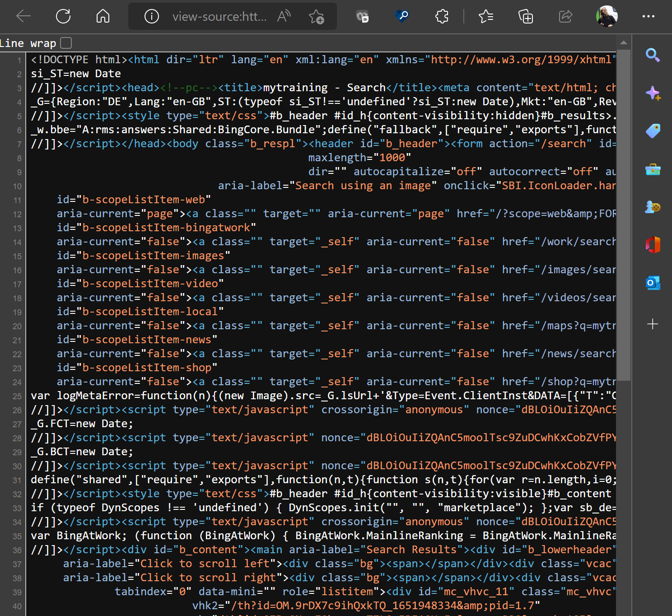Reload the view-source page
Screen dimensions: 672x616
63,17
